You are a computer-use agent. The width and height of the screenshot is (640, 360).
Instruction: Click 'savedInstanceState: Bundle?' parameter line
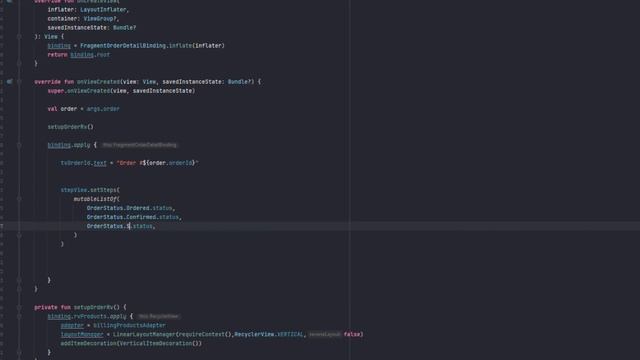click(92, 28)
